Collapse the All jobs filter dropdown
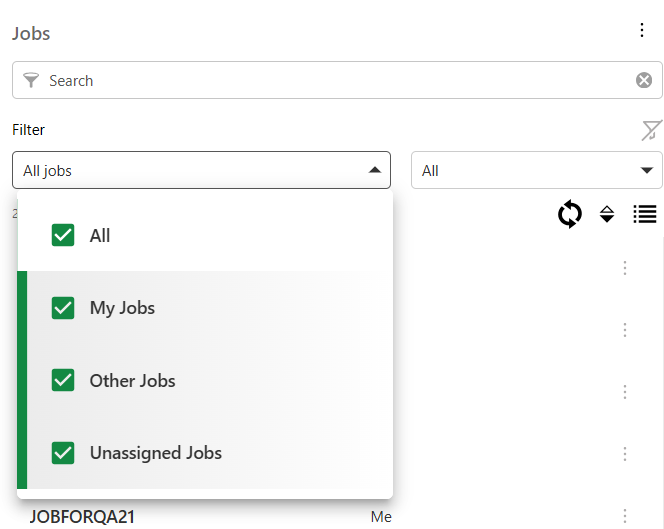 click(x=374, y=171)
